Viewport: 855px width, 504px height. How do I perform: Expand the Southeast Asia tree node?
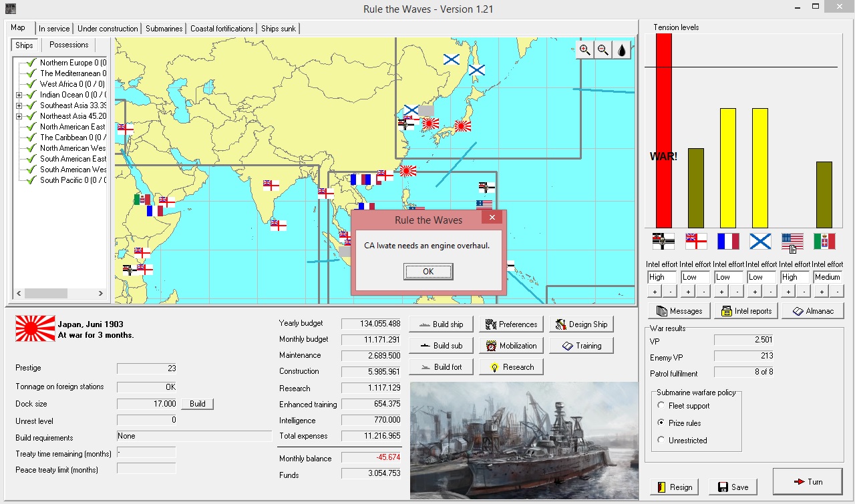(19, 105)
